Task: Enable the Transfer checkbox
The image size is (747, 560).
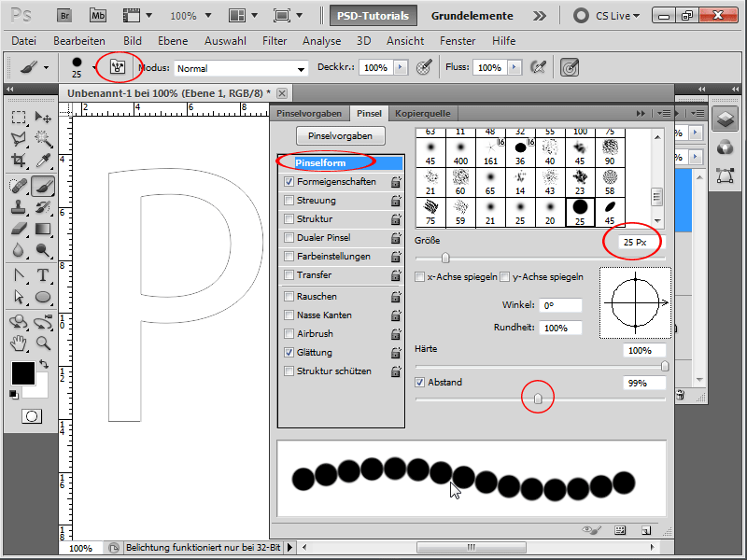Action: point(289,274)
